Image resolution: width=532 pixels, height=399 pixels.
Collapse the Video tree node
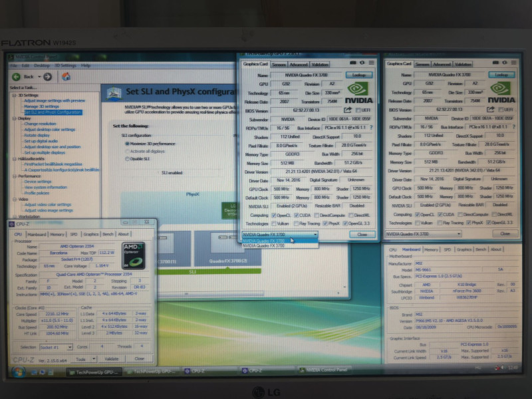pos(14,199)
